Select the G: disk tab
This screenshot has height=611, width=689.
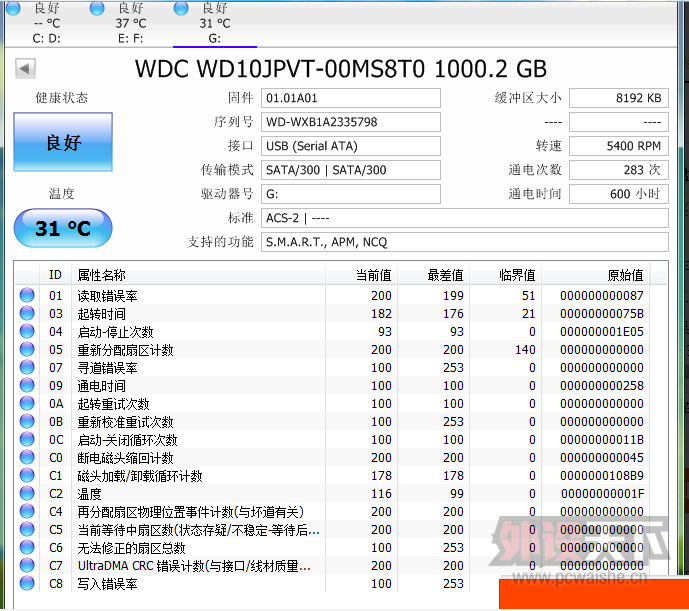pyautogui.click(x=214, y=22)
